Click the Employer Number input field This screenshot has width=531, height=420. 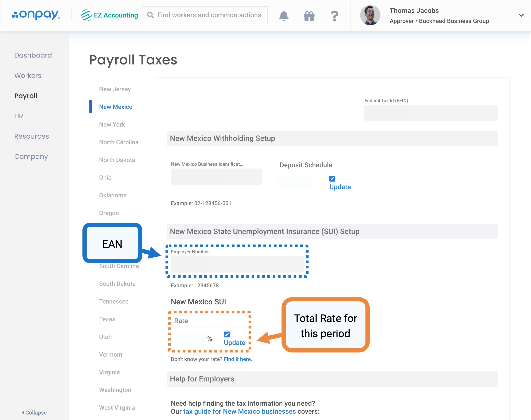tap(237, 264)
